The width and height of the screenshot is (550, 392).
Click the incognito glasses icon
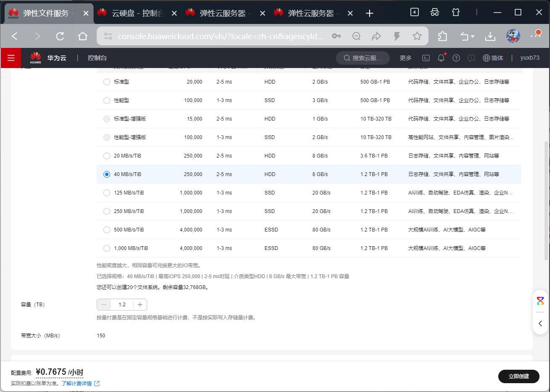tap(435, 12)
